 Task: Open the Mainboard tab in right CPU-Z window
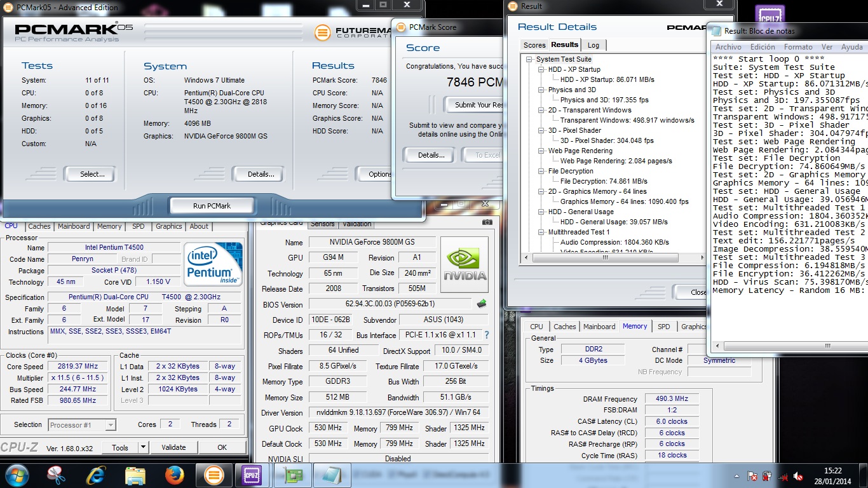pos(599,327)
